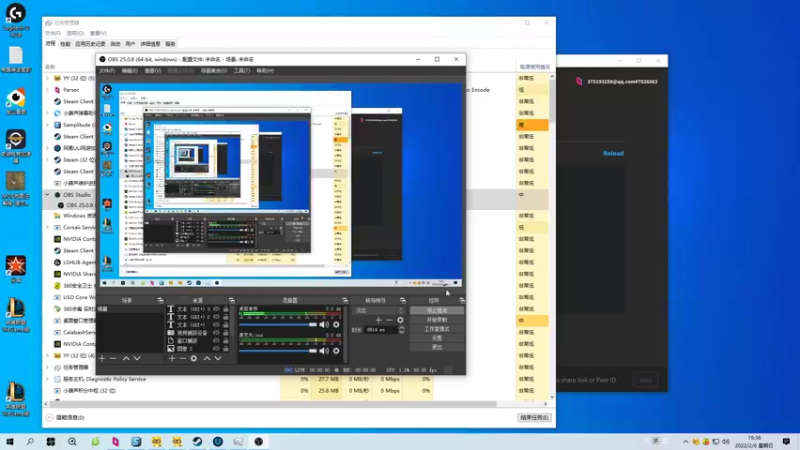Open transition properties gear icon
The height and width of the screenshot is (450, 800).
click(401, 320)
